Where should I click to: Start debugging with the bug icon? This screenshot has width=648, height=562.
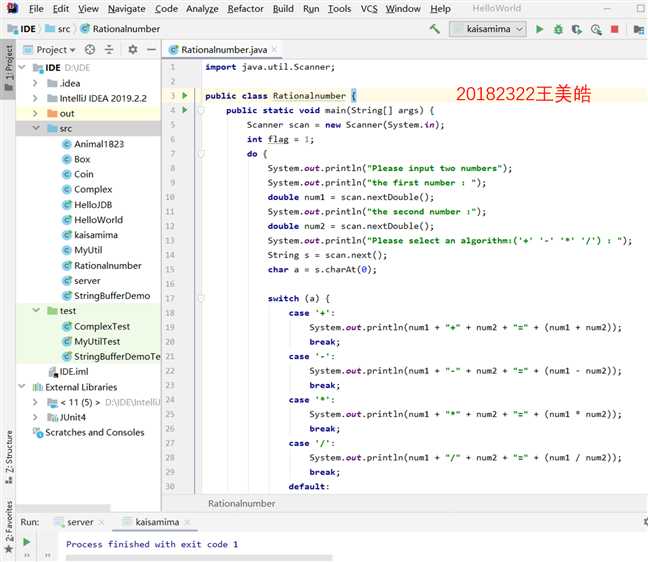558,29
